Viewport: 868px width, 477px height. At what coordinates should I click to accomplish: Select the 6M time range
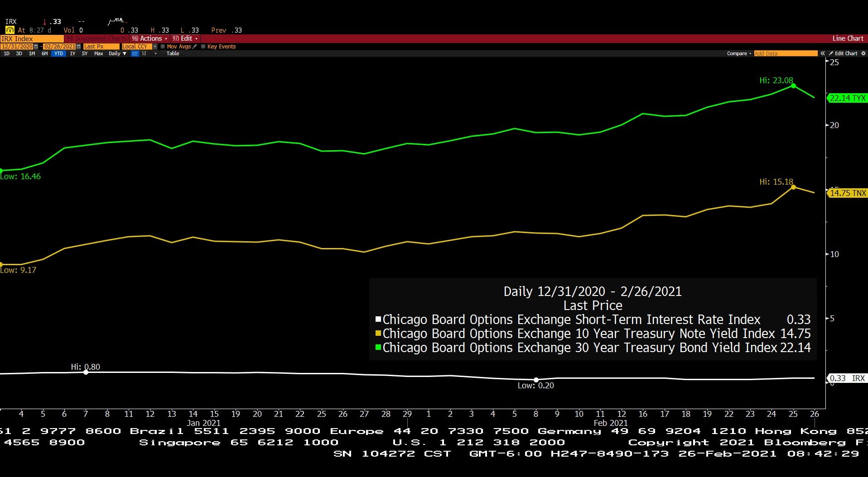click(x=44, y=53)
